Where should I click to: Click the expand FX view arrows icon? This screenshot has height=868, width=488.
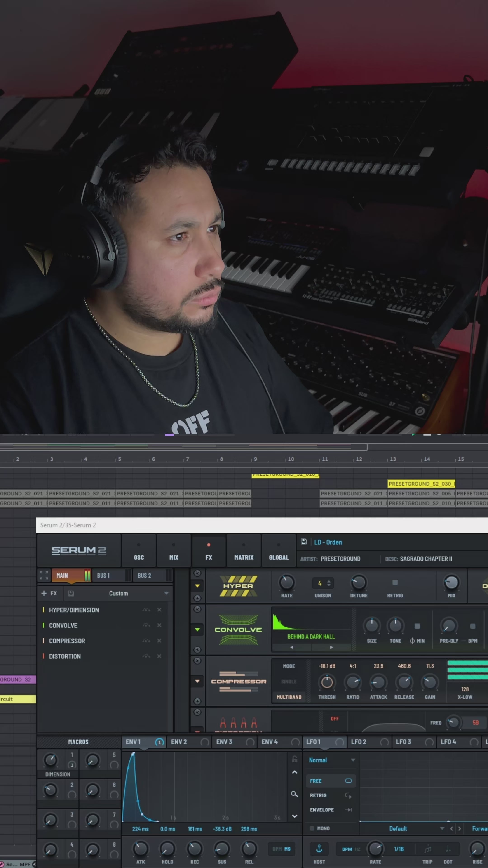coord(44,575)
